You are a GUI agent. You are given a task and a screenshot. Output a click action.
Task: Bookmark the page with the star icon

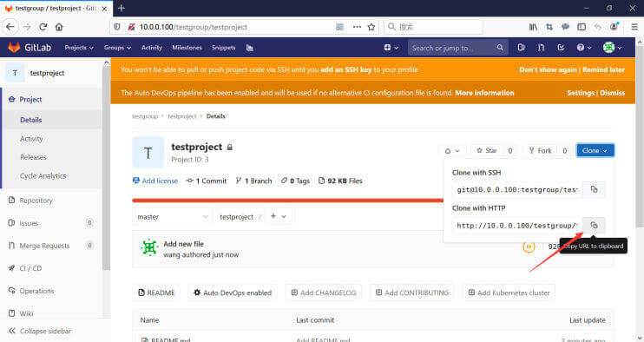[371, 27]
